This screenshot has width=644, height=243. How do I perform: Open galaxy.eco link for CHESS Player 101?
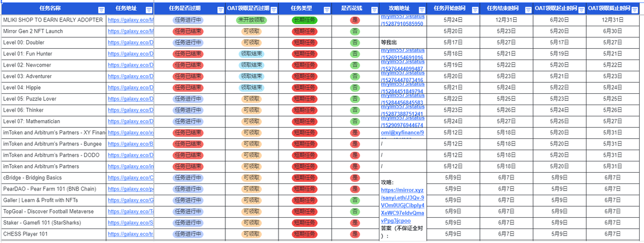pyautogui.click(x=130, y=234)
